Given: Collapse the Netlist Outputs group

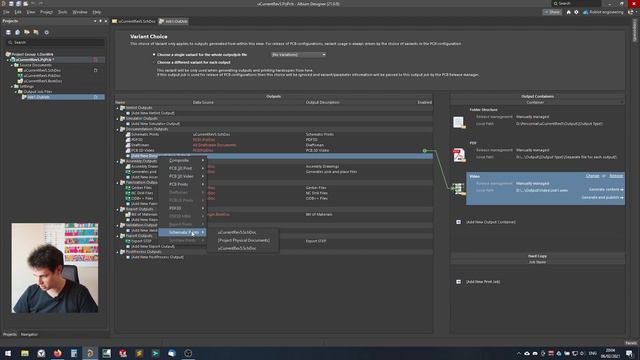Looking at the screenshot, I should tap(118, 108).
